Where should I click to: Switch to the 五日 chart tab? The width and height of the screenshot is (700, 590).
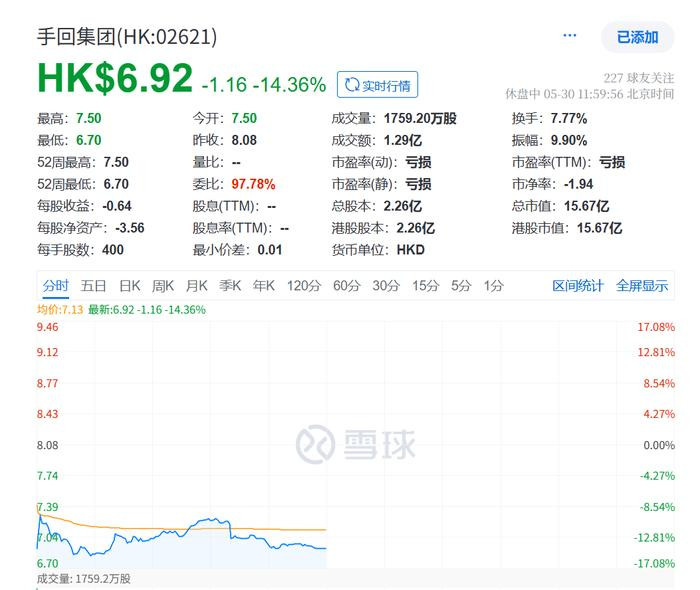click(x=93, y=285)
